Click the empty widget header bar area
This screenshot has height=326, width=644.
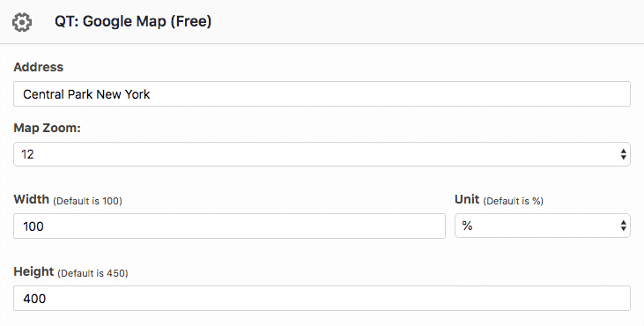pos(427,21)
